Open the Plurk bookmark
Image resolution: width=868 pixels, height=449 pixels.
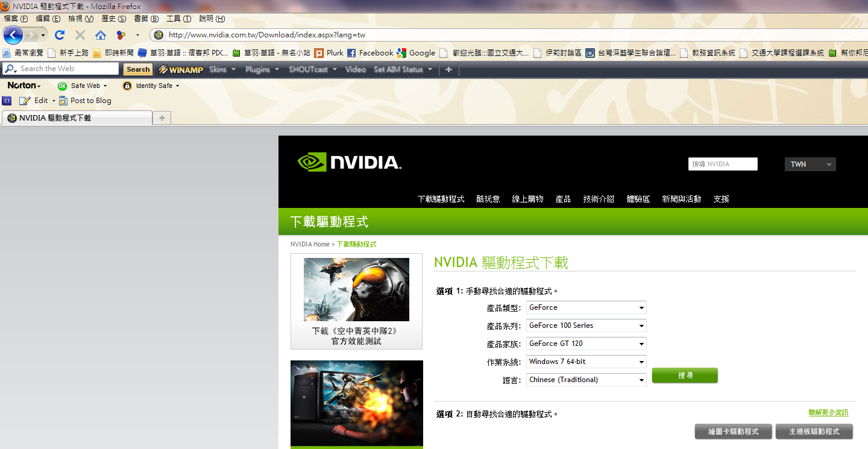(329, 53)
